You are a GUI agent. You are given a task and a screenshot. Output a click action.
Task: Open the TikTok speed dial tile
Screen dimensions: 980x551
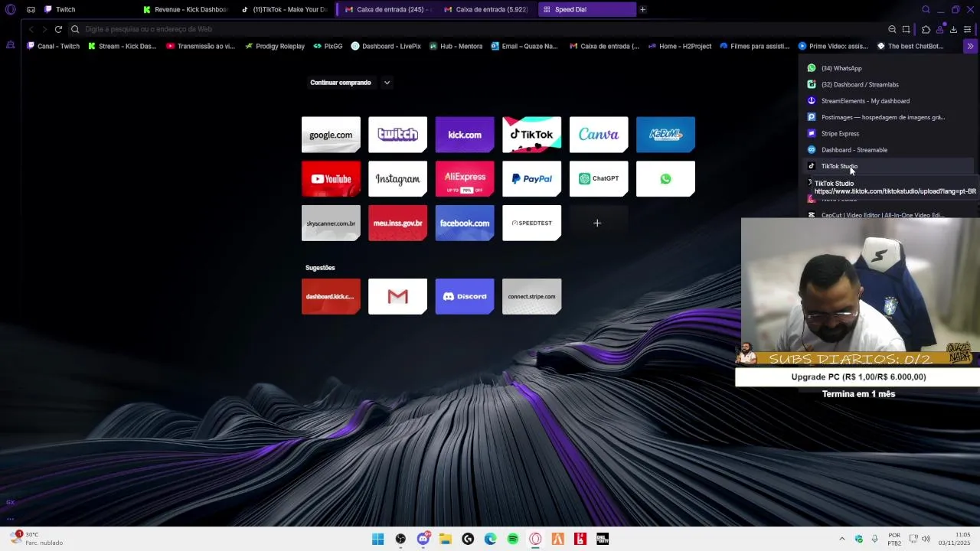pyautogui.click(x=531, y=135)
